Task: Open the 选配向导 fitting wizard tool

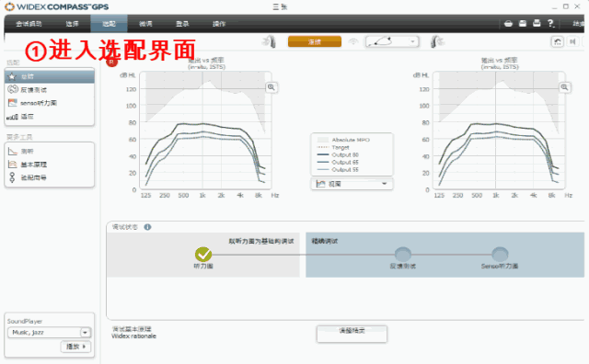Action: pos(49,177)
